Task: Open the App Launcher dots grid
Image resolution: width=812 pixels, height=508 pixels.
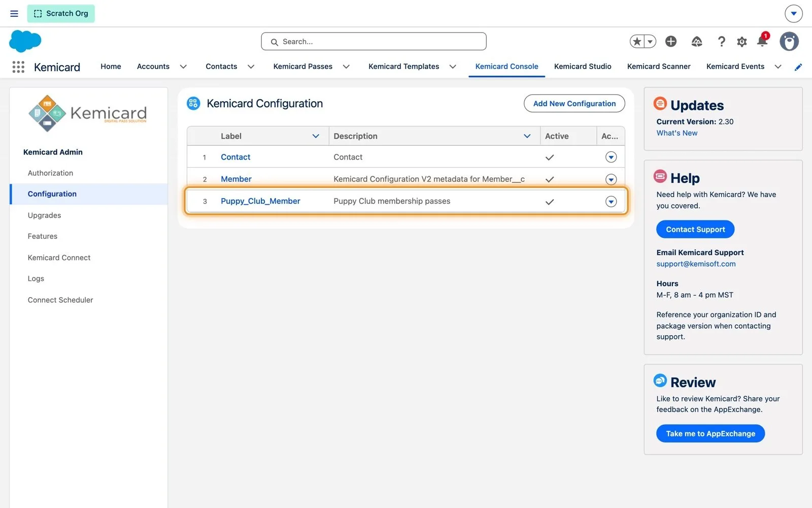Action: pos(18,67)
